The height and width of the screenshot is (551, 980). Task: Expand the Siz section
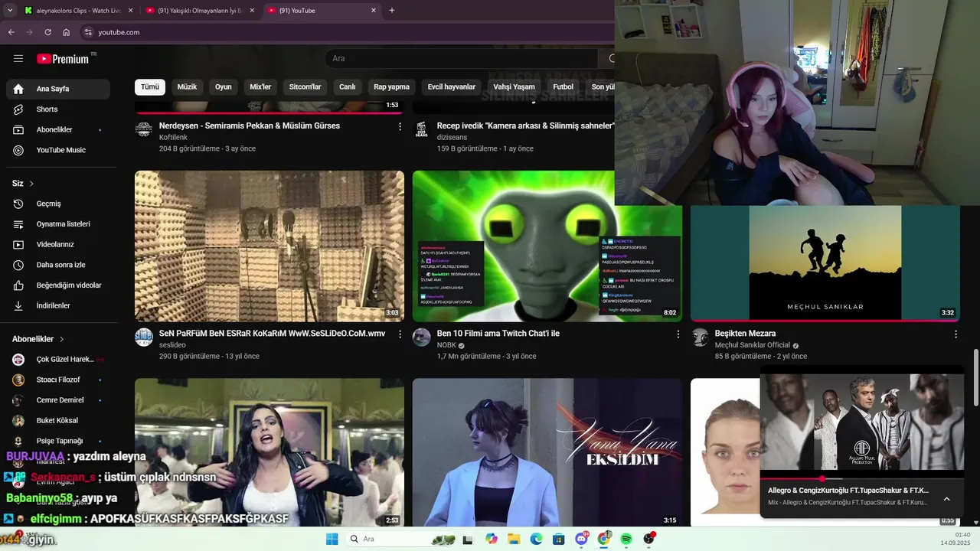point(23,184)
